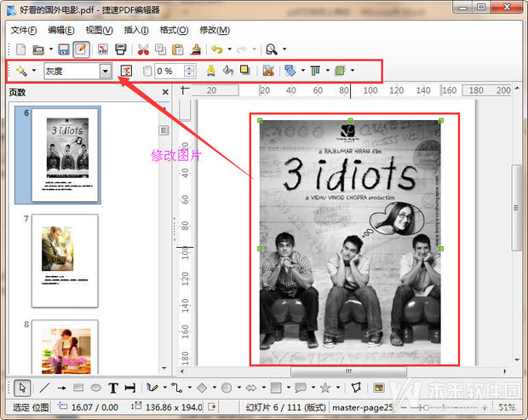Click the Crop picture icon
Viewport: 528px width, 420px height.
coord(268,71)
